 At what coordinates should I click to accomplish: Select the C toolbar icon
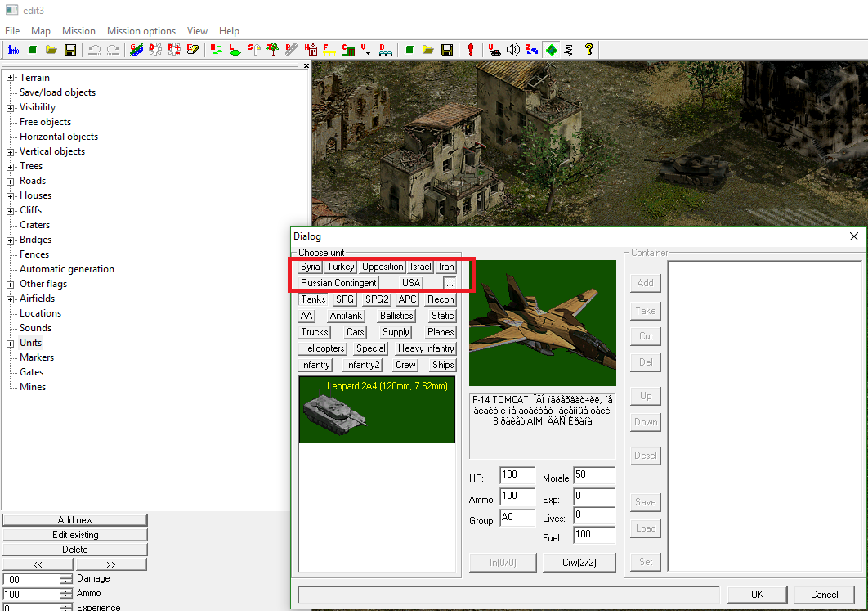click(x=348, y=50)
